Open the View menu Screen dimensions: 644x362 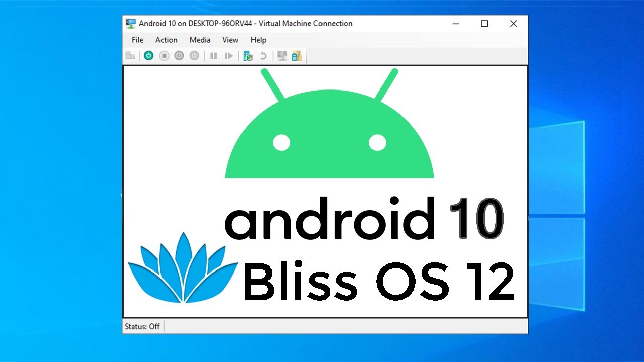click(230, 40)
